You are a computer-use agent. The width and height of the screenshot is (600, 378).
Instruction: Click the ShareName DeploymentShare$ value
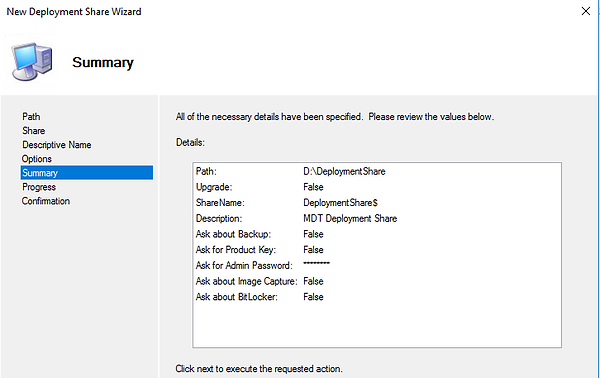point(341,202)
